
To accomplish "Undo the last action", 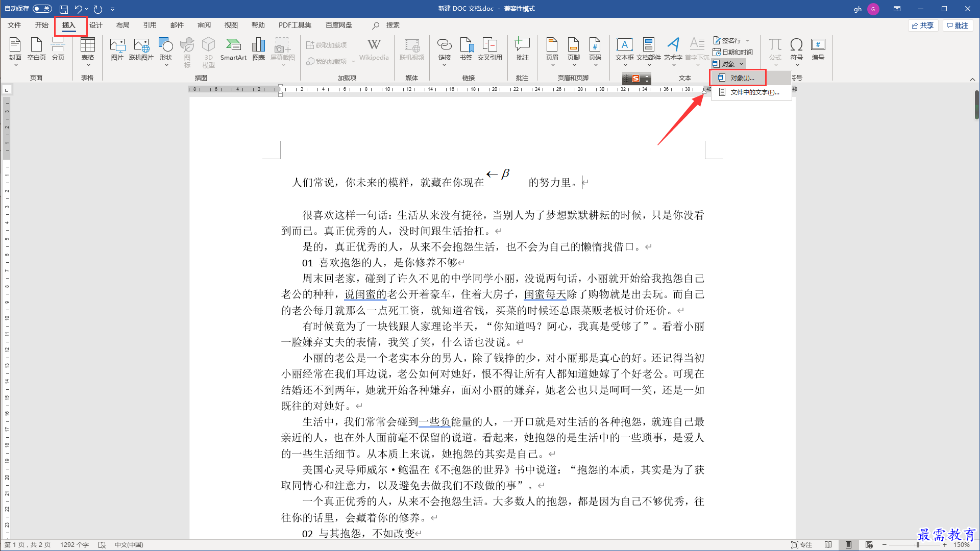I will pos(78,9).
